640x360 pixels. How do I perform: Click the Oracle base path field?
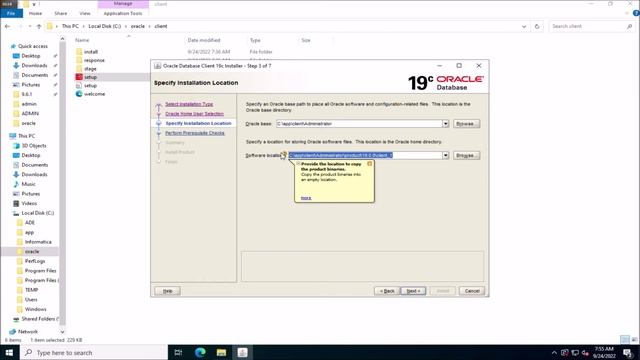(x=359, y=124)
